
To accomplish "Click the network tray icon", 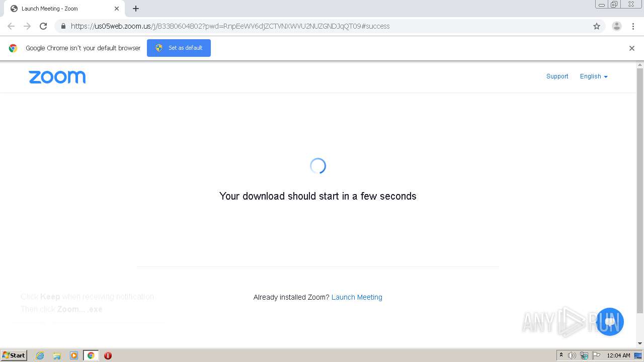I will (584, 355).
